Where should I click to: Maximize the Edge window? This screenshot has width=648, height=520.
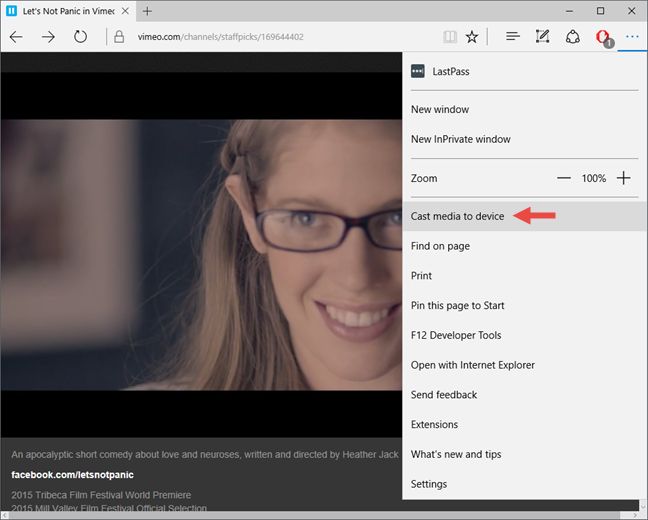coord(600,11)
